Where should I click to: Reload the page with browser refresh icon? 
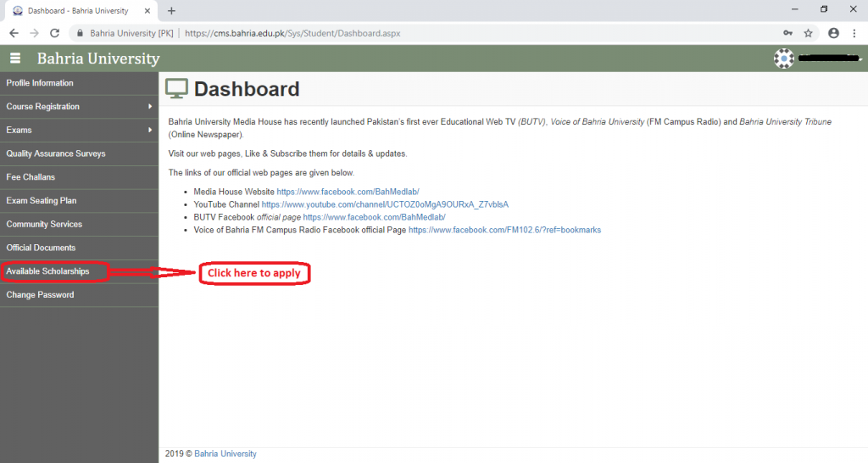55,33
